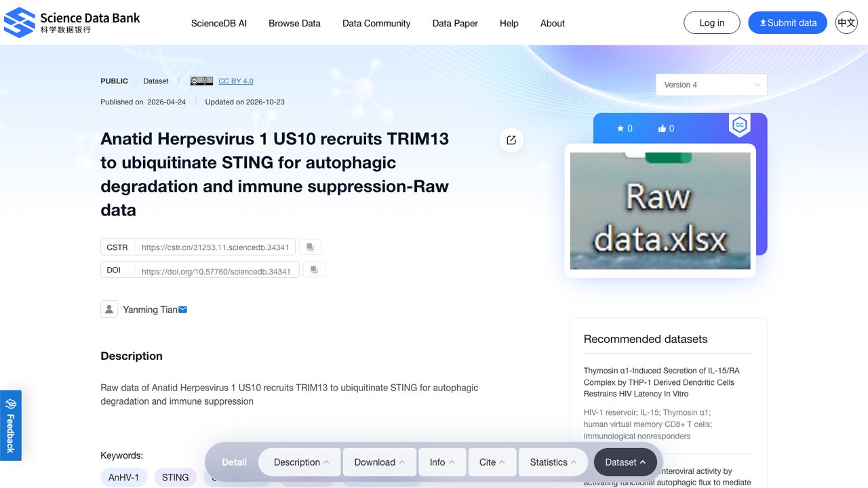The width and height of the screenshot is (868, 488).
Task: Expand the Info section menu
Action: pyautogui.click(x=442, y=462)
